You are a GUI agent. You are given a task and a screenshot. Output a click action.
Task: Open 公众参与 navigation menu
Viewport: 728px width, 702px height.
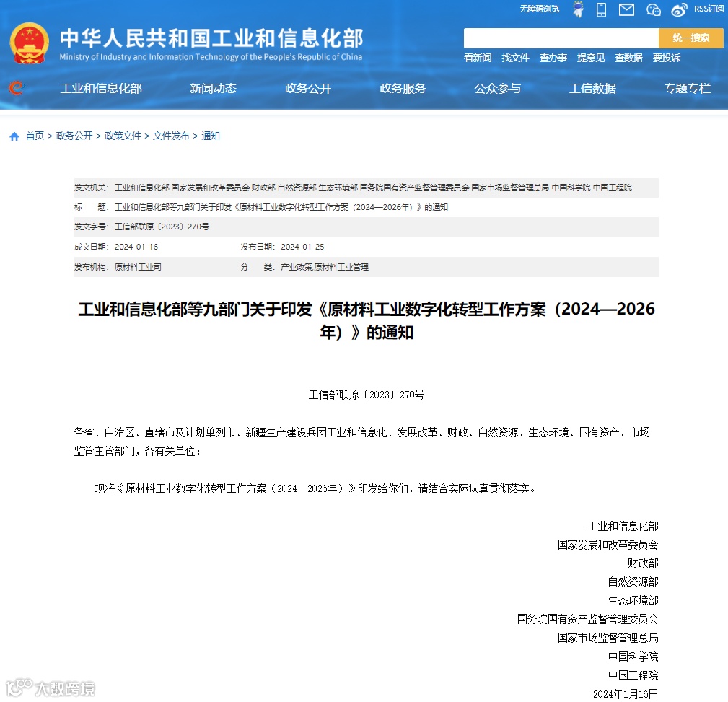coord(497,88)
